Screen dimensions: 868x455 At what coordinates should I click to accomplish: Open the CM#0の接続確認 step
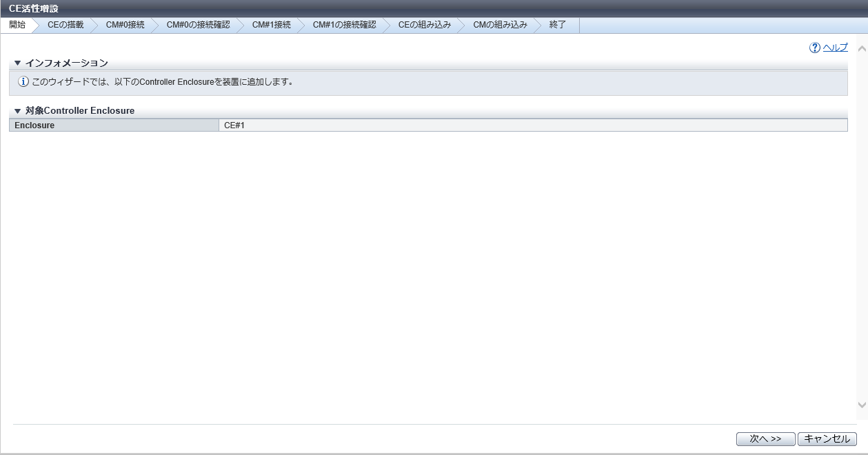[198, 25]
